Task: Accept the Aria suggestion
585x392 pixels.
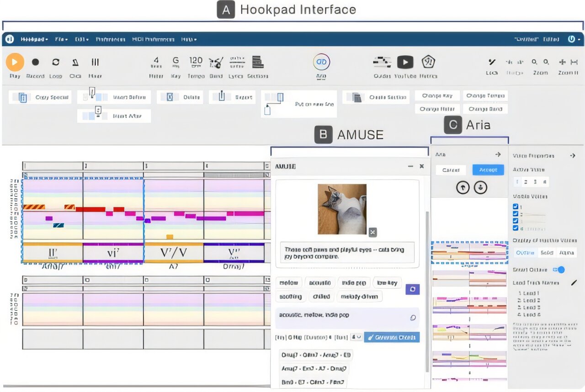Action: point(489,170)
